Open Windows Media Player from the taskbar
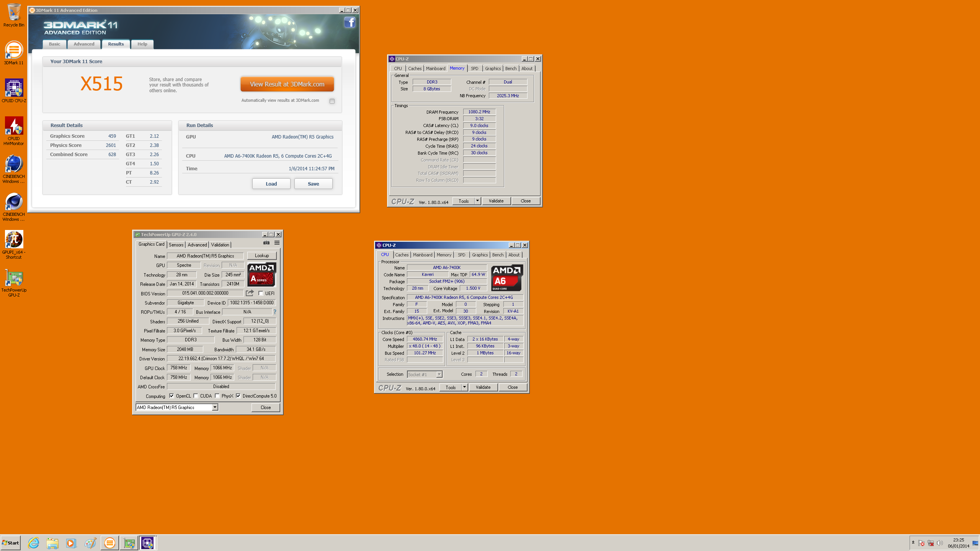Viewport: 980px width, 551px height. tap(71, 543)
